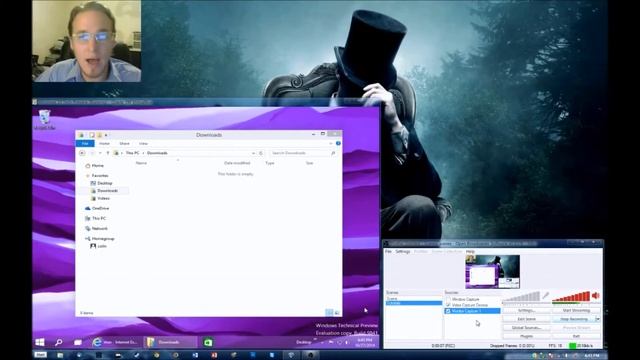This screenshot has width=640, height=360.
Task: Click the Stop Recording button
Action: (x=574, y=319)
